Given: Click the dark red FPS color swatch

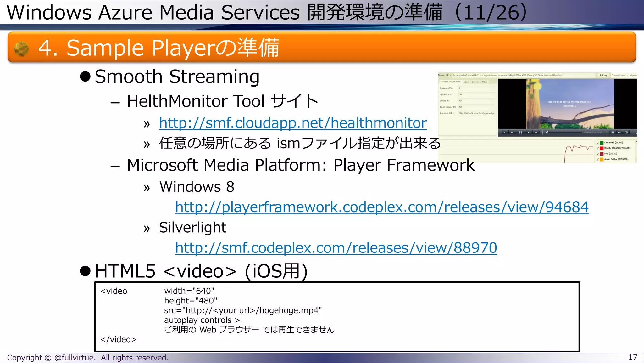Looking at the screenshot, I should point(602,154).
